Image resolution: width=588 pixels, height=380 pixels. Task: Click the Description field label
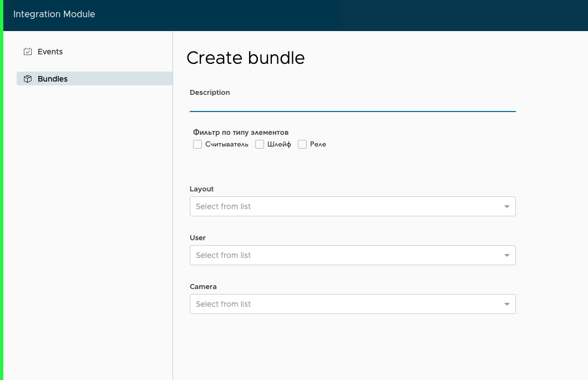tap(210, 92)
